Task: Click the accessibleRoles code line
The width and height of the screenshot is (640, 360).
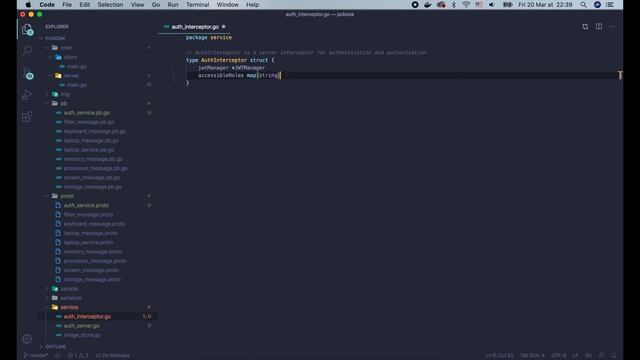Action: pos(239,76)
